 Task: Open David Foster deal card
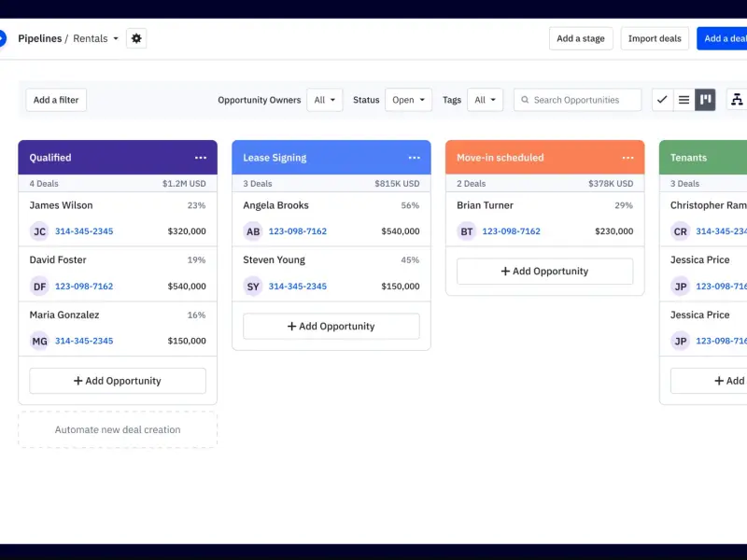(x=118, y=273)
